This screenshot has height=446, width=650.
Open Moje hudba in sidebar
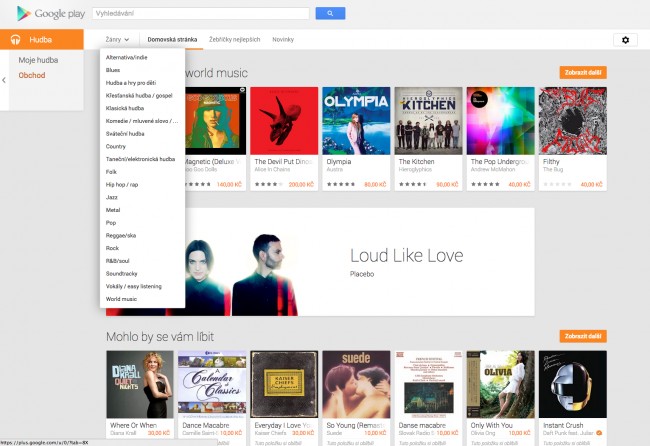click(x=38, y=60)
